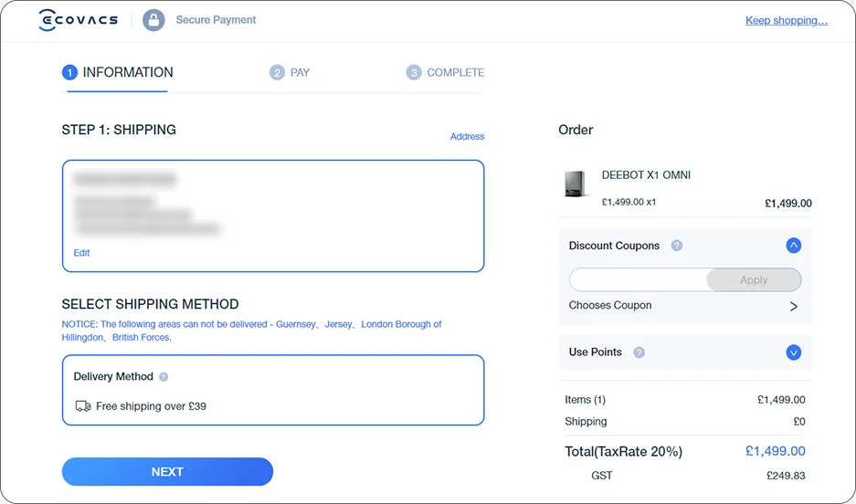Click the help icon next to Delivery Method
This screenshot has width=856, height=504.
(164, 377)
